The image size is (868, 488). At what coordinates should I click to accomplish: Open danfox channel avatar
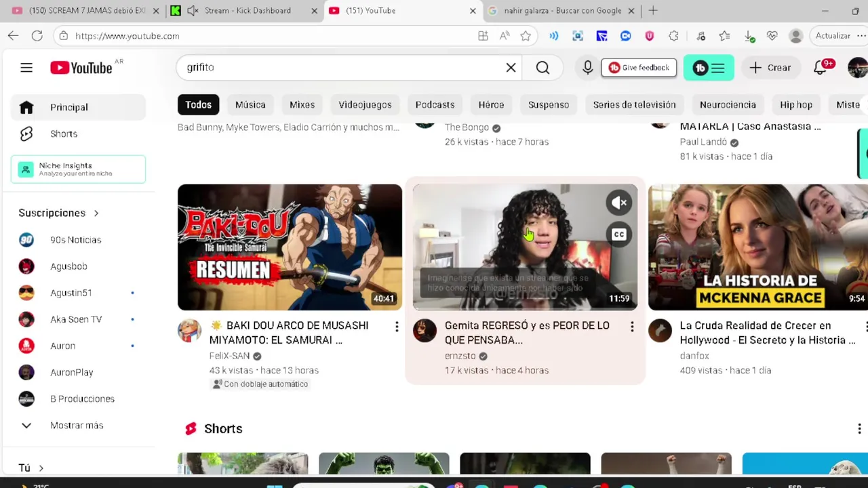point(660,331)
